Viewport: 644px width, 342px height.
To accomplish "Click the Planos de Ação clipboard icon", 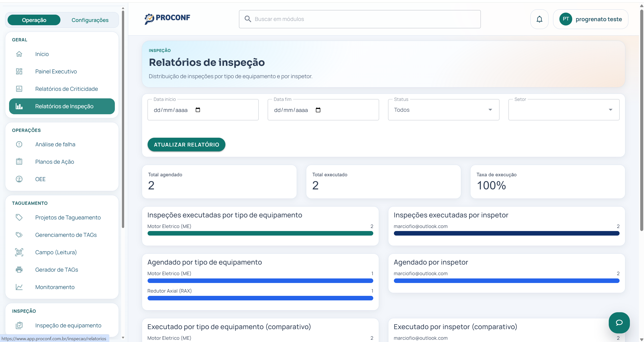I will pos(19,161).
